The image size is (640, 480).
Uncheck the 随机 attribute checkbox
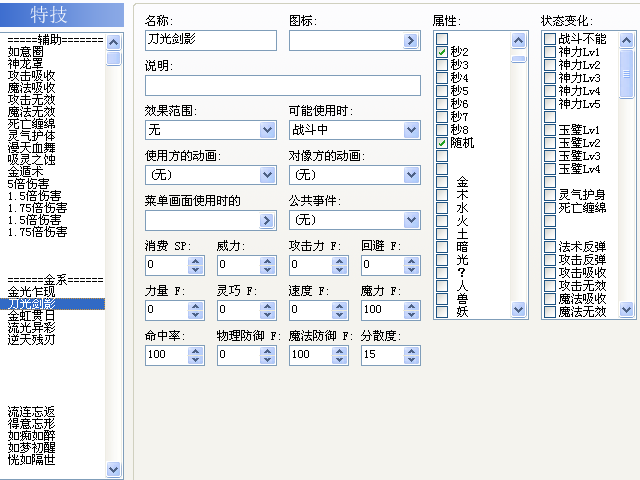[x=442, y=143]
